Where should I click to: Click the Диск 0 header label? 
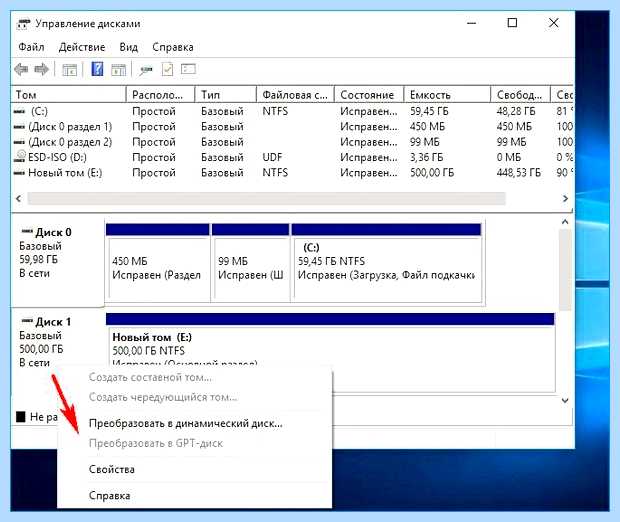pos(53,232)
